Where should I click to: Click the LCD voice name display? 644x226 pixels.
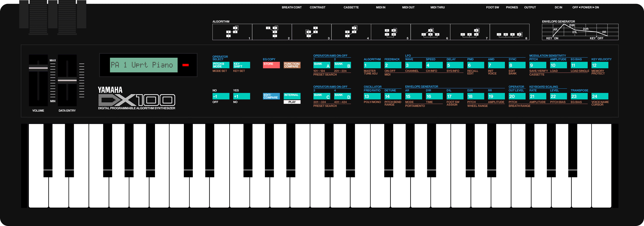tap(144, 65)
